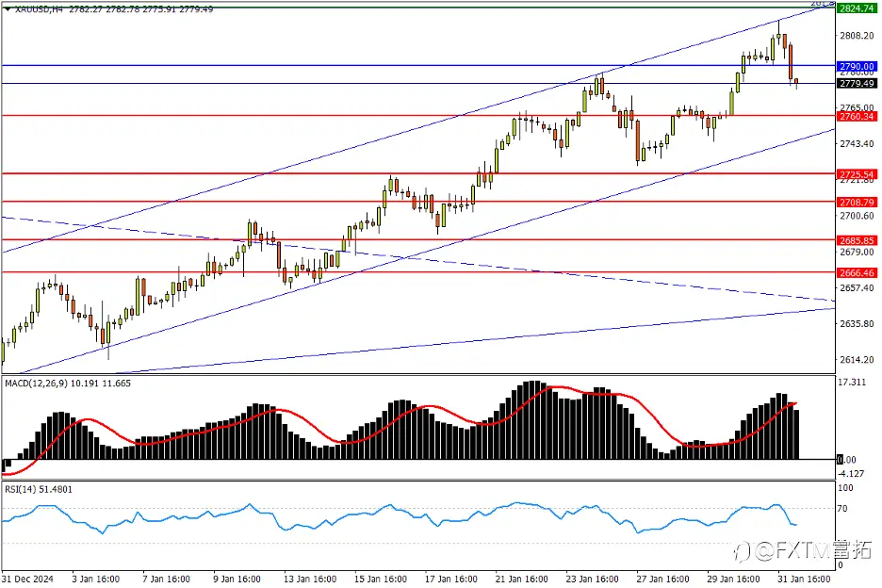
Task: Click the 7 Jan 16:00 time label
Action: (167, 579)
